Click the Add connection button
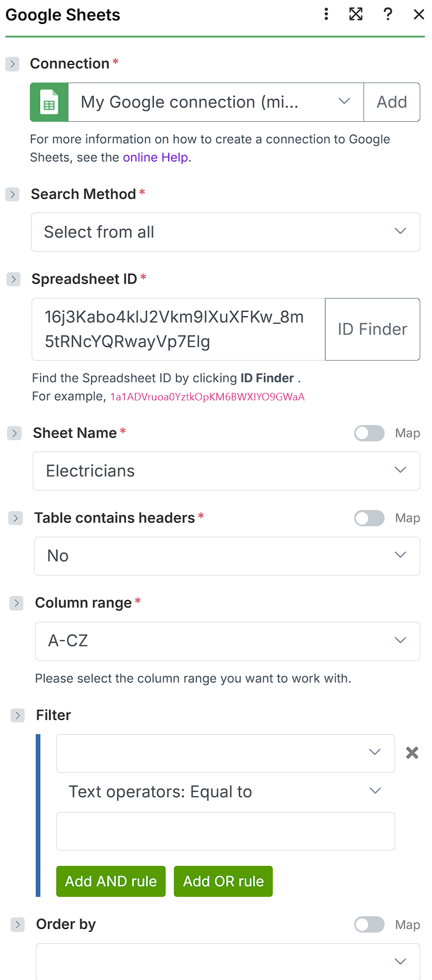This screenshot has height=980, width=432. coord(392,102)
